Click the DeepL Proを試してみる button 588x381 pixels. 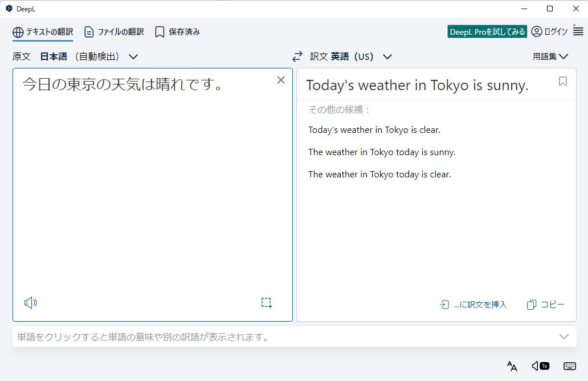(487, 32)
